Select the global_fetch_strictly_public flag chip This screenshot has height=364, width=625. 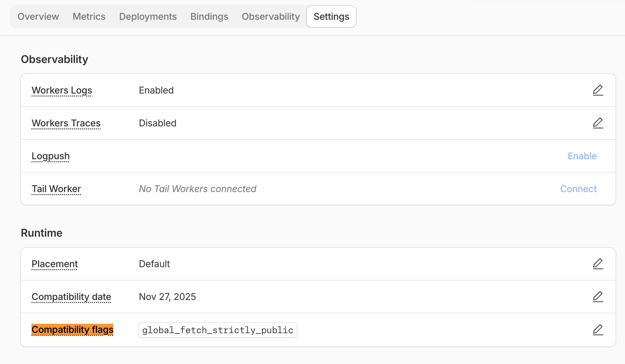(217, 330)
